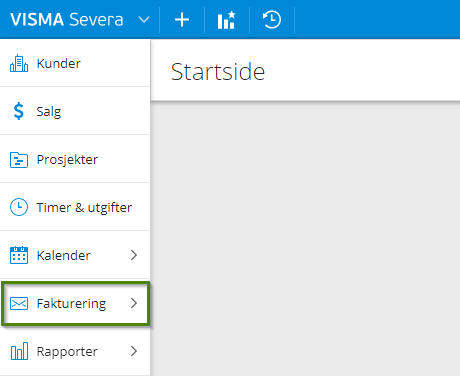Open Timer & utgifter section
460x376 pixels.
[x=75, y=207]
